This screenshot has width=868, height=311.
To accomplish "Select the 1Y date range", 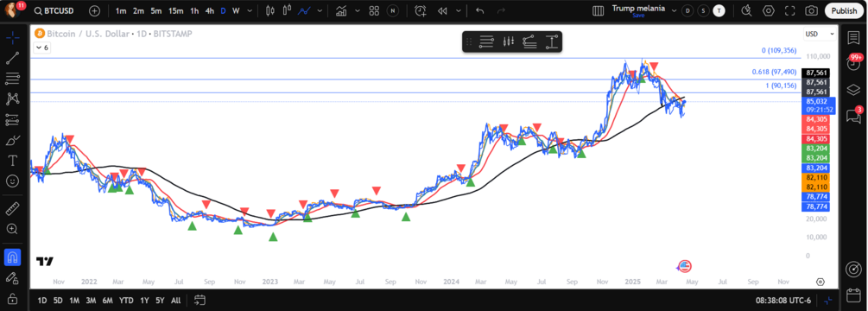I will tap(144, 301).
